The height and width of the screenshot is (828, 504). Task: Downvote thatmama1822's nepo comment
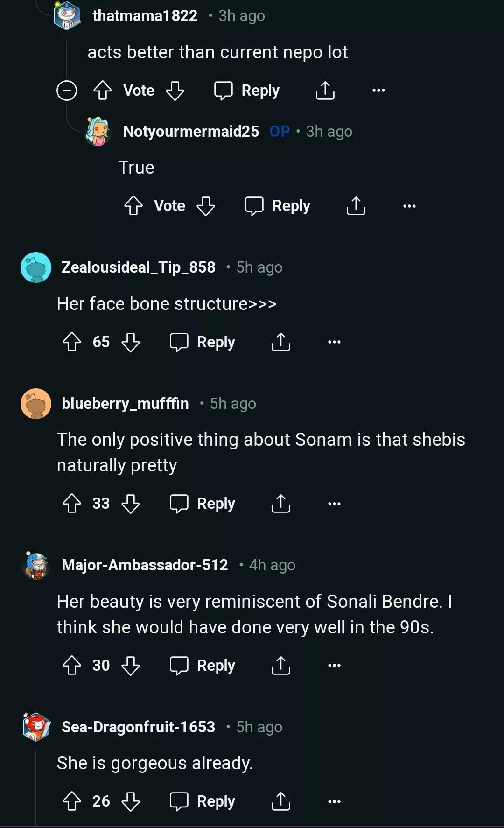(x=175, y=90)
